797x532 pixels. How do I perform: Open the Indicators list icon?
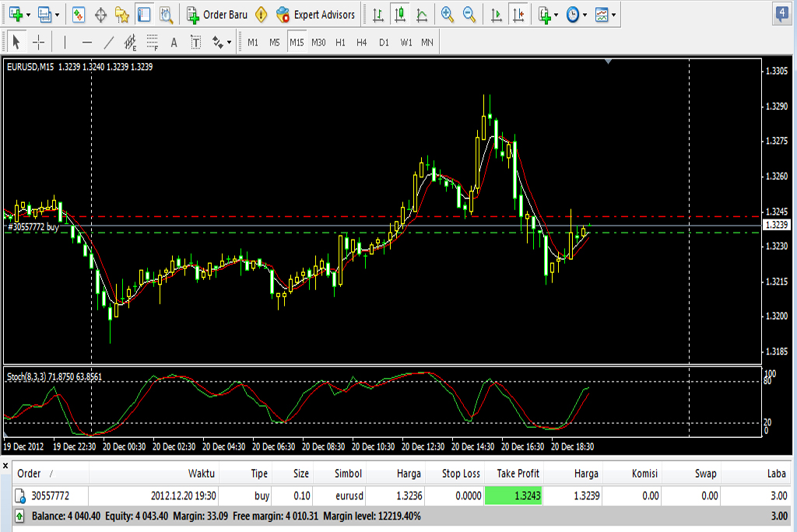[x=544, y=15]
